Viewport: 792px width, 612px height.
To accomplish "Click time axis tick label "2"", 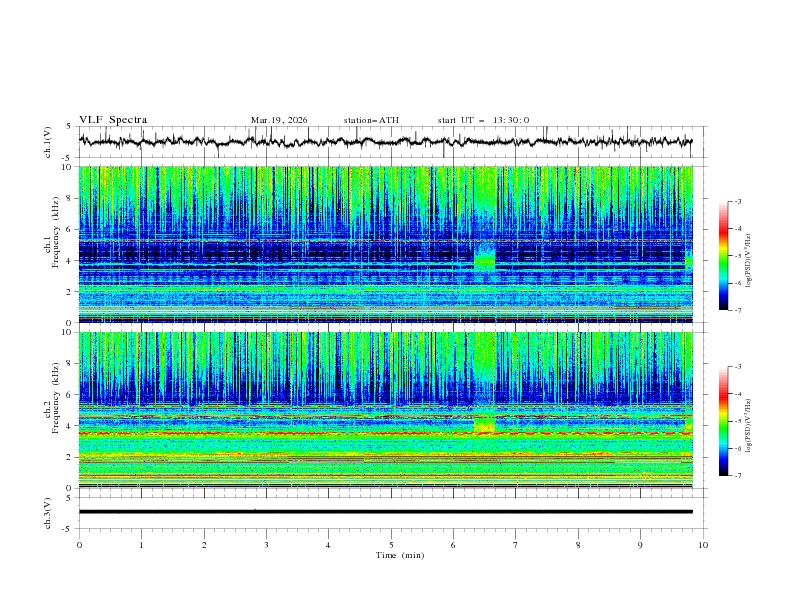I will point(204,545).
